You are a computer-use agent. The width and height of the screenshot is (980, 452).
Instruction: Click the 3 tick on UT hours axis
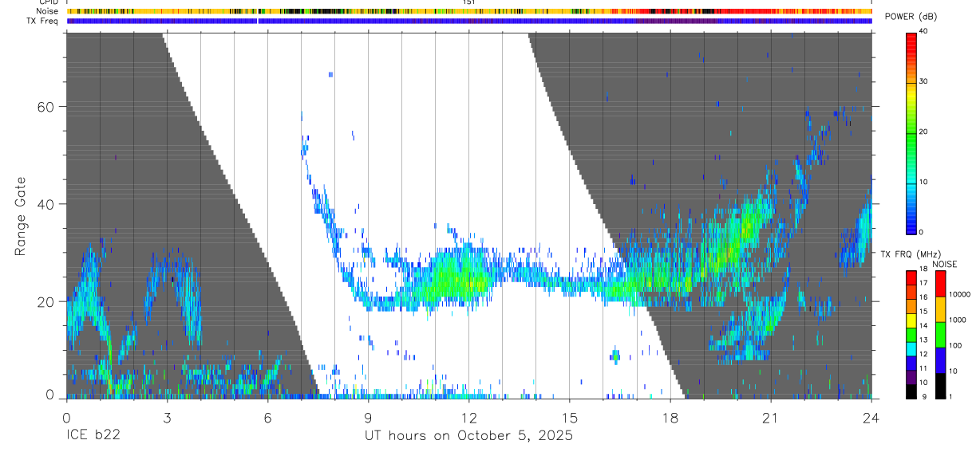point(167,416)
